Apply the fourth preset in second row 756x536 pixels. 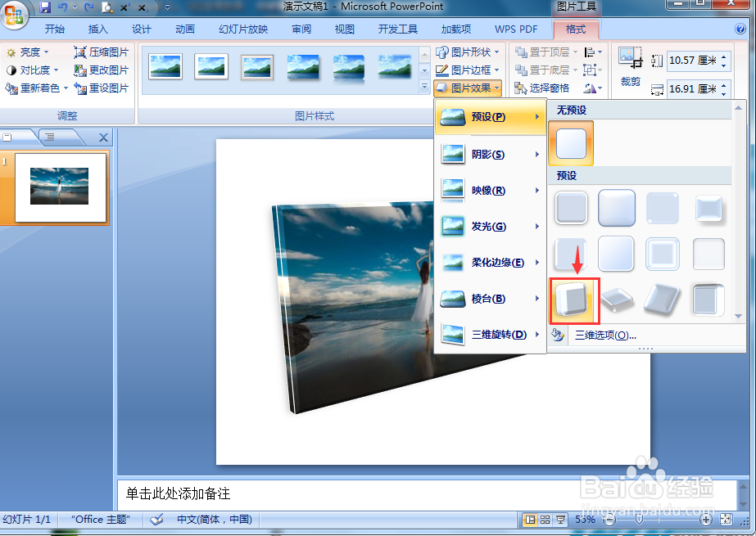point(708,254)
